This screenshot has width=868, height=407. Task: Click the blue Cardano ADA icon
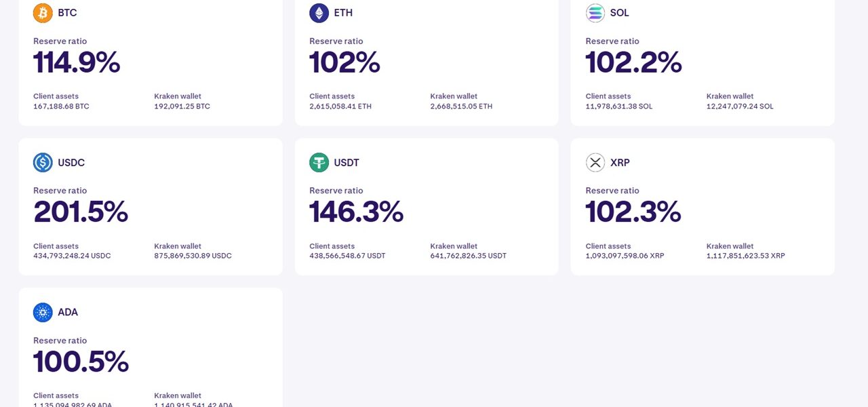pos(43,312)
